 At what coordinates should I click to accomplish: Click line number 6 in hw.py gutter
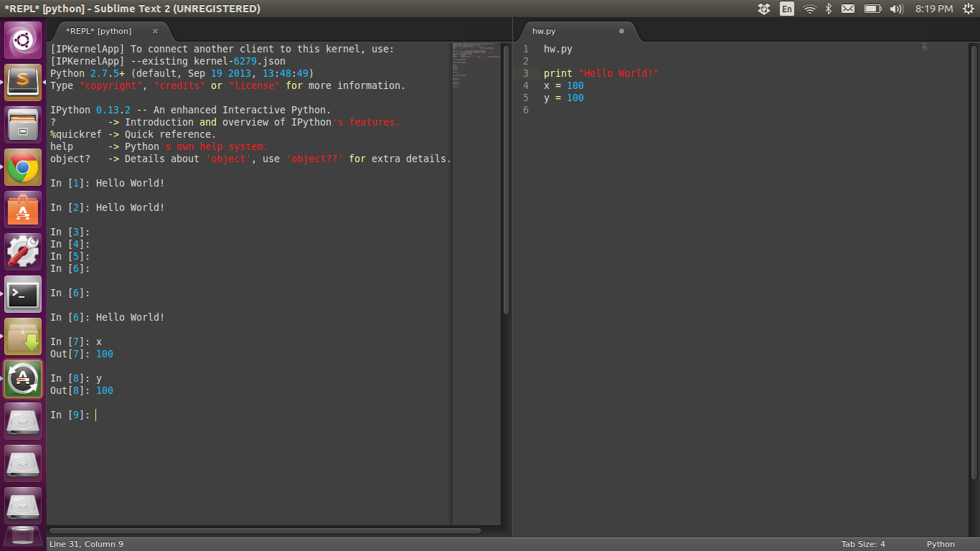pyautogui.click(x=526, y=110)
